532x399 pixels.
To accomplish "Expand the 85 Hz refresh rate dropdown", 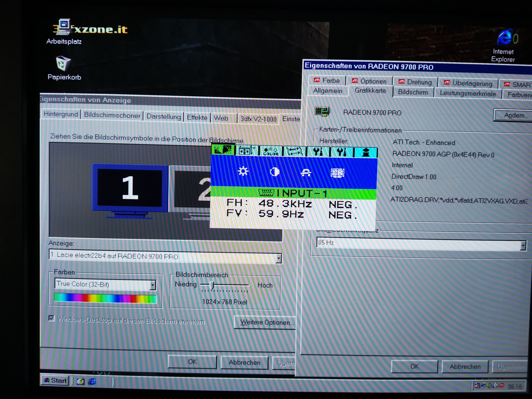I will click(x=523, y=246).
